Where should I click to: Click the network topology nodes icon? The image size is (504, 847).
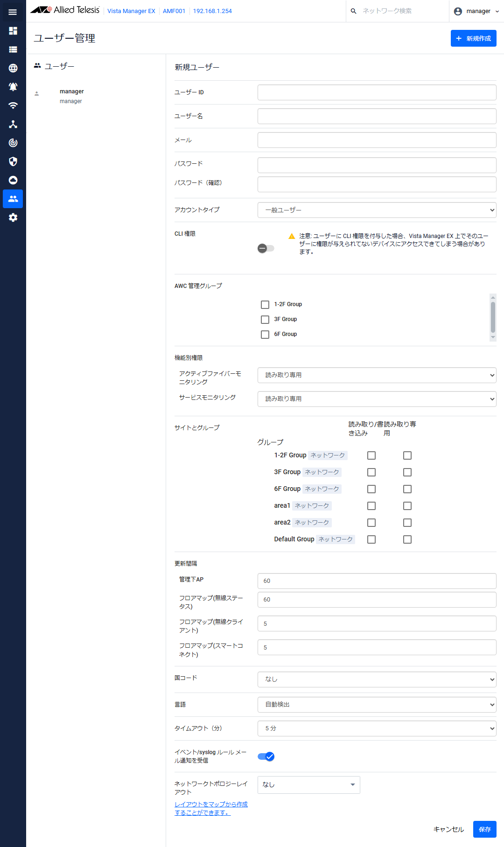[13, 124]
